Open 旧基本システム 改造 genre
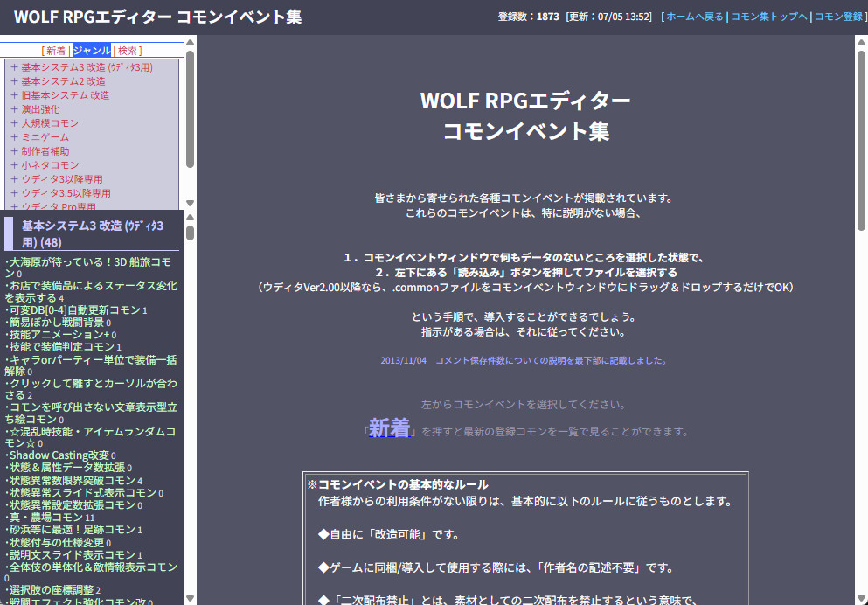The width and height of the screenshot is (868, 605). tap(66, 95)
